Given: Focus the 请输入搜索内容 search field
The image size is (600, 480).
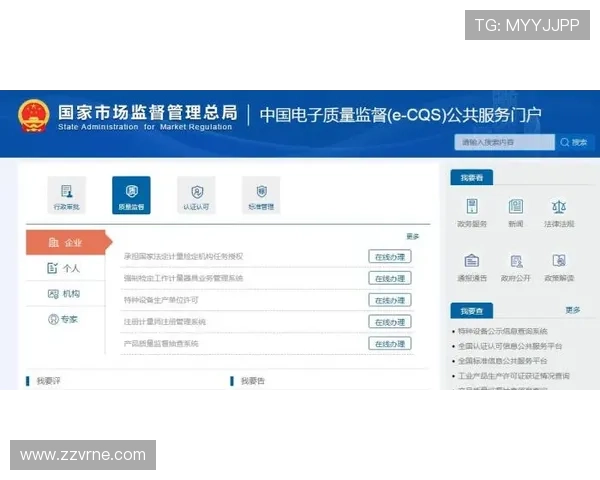Looking at the screenshot, I should click(504, 142).
